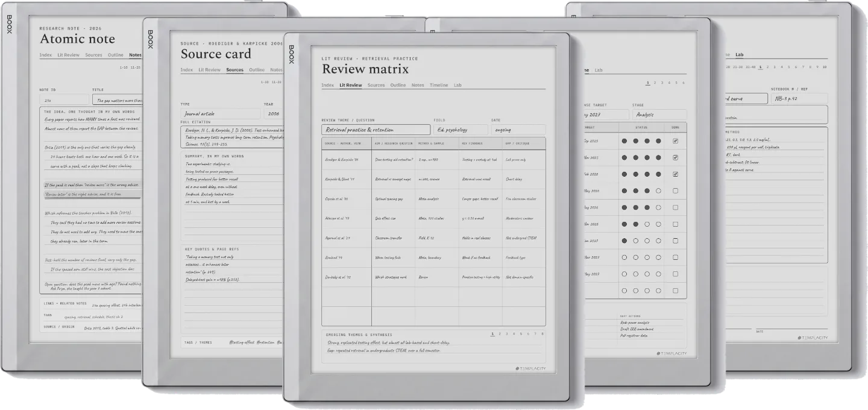The width and height of the screenshot is (868, 410).
Task: Jump to page range 31-40 on Lab page
Action: (750, 67)
